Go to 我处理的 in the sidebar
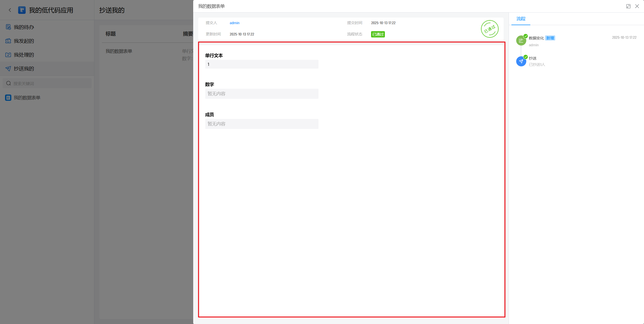644x324 pixels. point(24,55)
